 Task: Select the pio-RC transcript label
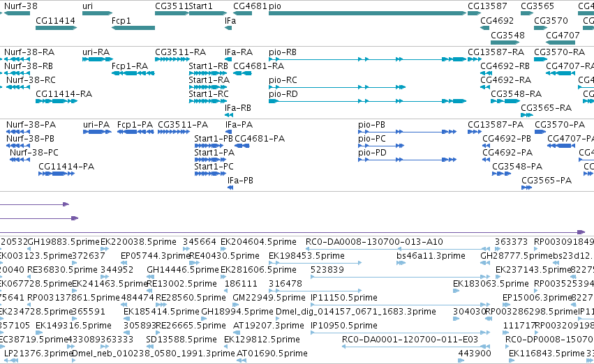[x=283, y=79]
